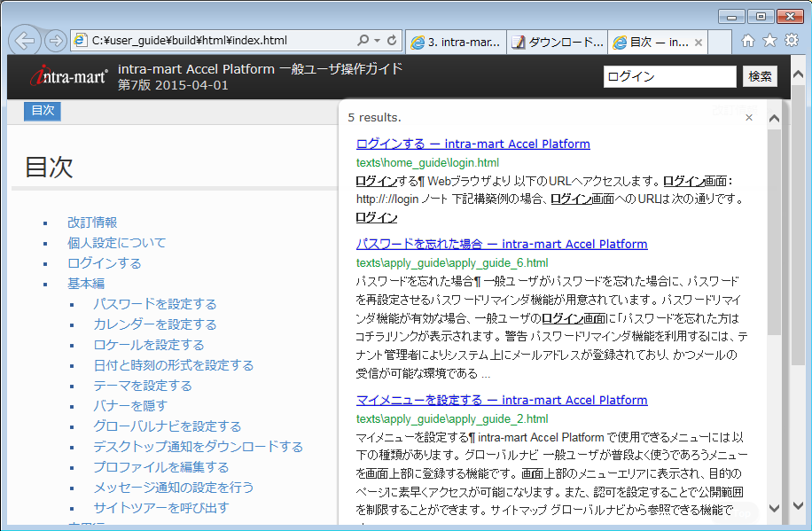Click the address bar search magnifier icon
The width and height of the screenshot is (812, 531).
click(363, 41)
